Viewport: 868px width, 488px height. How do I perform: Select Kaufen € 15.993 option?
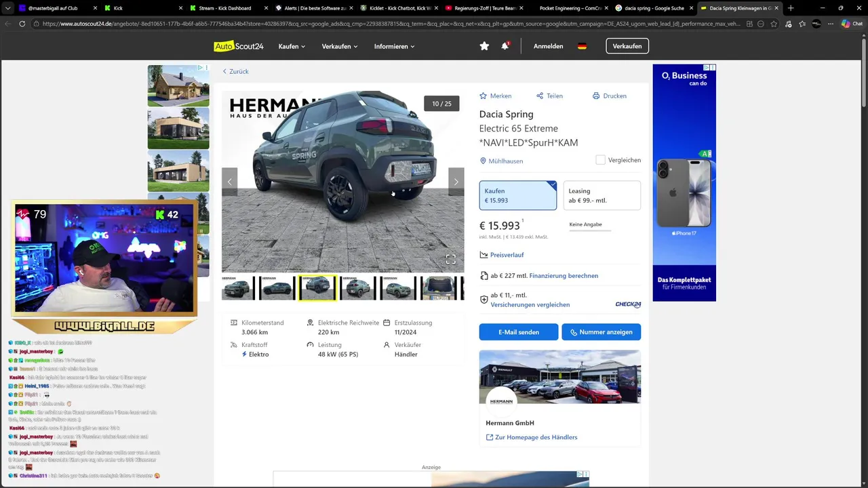518,195
